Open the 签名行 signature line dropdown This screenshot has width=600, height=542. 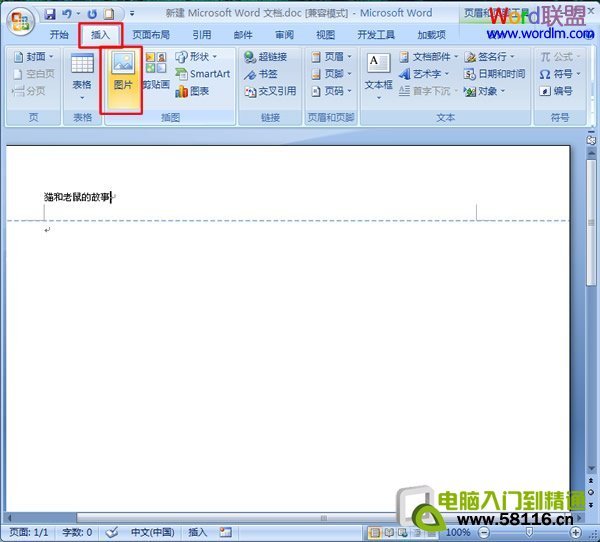(490, 57)
